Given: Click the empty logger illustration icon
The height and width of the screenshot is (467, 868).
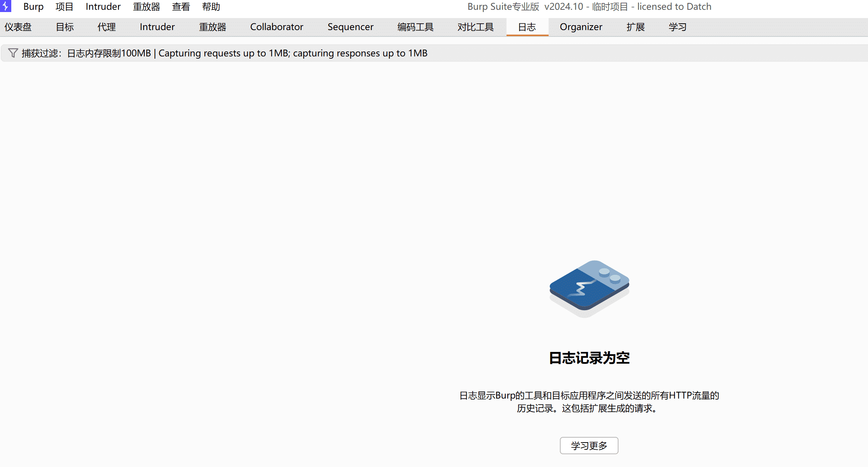Looking at the screenshot, I should (589, 288).
